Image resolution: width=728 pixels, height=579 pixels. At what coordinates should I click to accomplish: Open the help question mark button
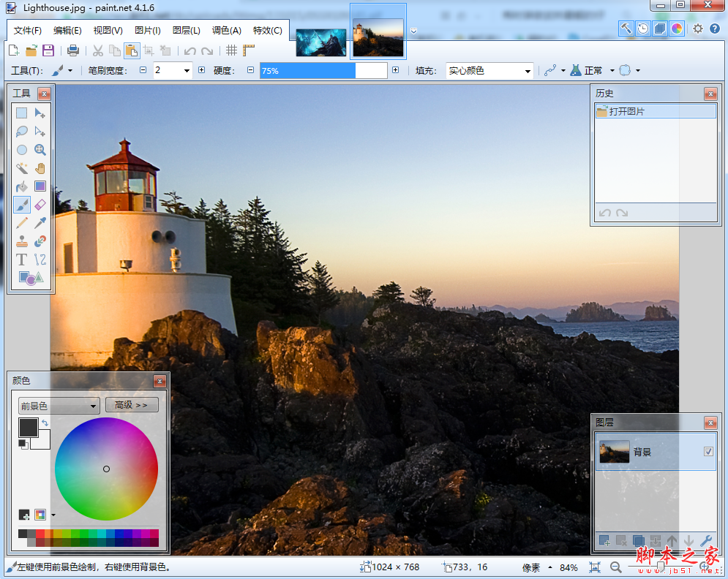point(715,29)
